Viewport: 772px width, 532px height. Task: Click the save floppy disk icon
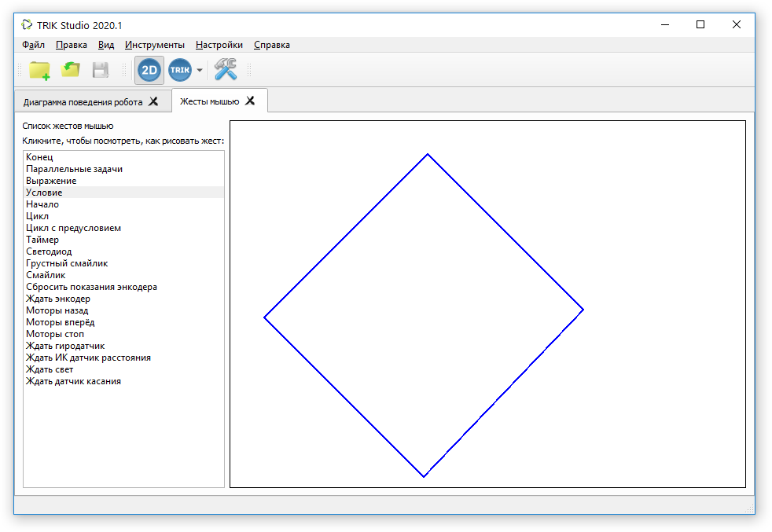[x=101, y=70]
